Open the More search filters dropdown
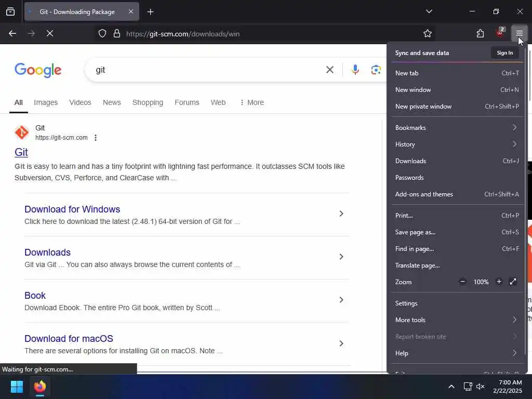The image size is (532, 399). (252, 102)
